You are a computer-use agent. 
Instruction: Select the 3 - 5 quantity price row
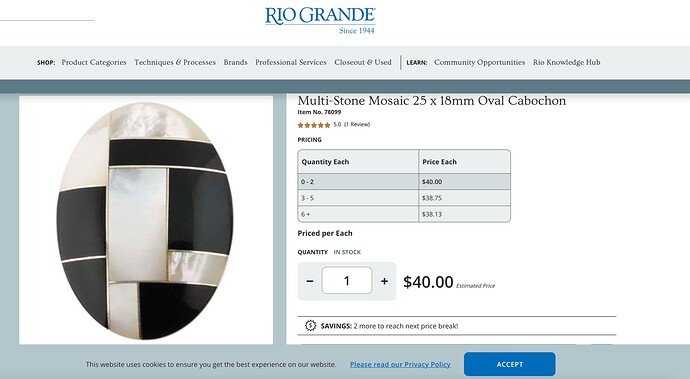tap(404, 198)
